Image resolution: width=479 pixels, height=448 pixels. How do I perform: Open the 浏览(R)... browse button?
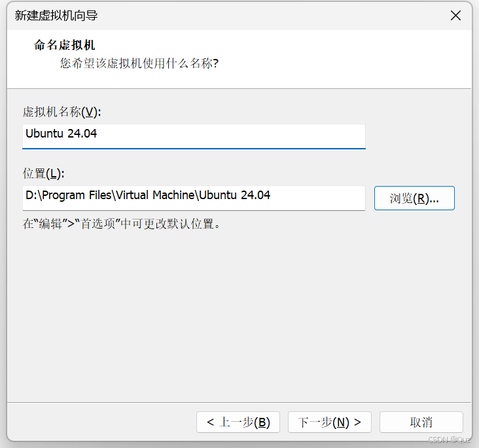coord(414,198)
